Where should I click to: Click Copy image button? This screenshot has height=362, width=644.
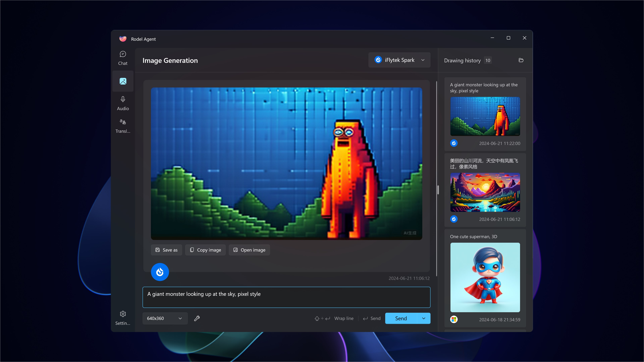point(205,250)
